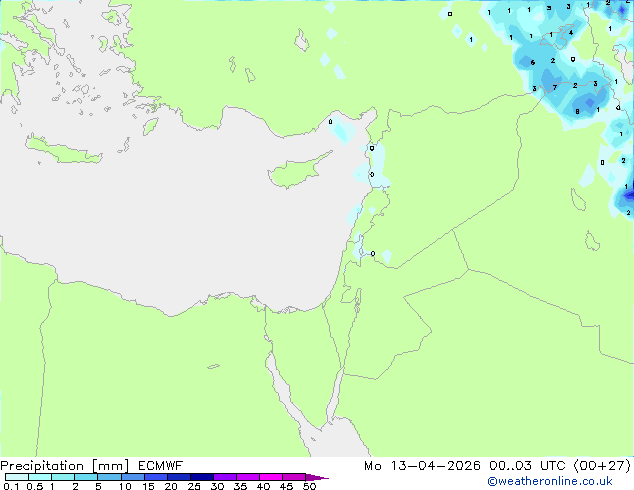
Task: Click the "8" precipitation value on the map
Action: 577,112
